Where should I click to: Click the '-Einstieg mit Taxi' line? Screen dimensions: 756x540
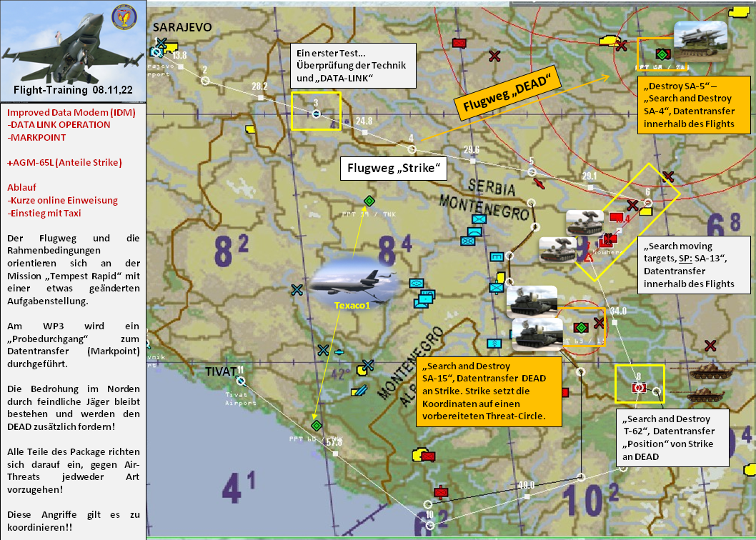pos(44,213)
